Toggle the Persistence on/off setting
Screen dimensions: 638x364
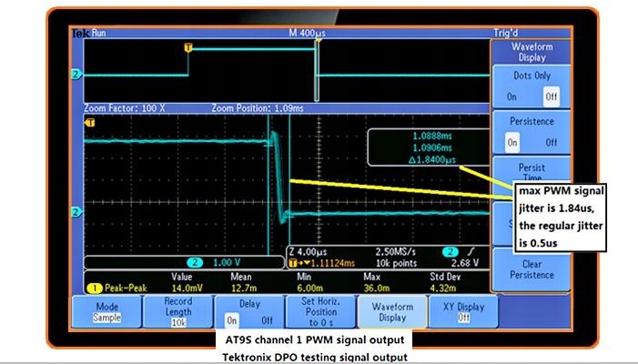pos(532,133)
